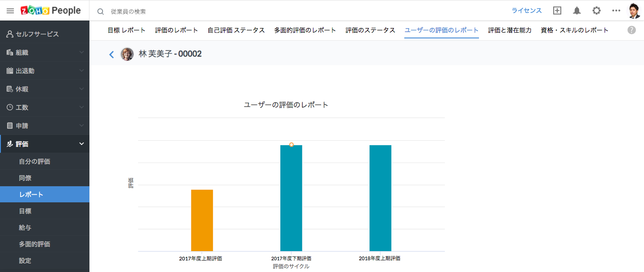Click the chart title ユーザーの評価のレポート

pyautogui.click(x=286, y=105)
